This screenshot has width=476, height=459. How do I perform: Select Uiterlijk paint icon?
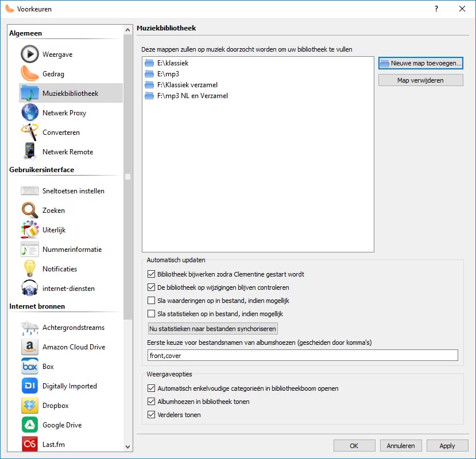coord(30,229)
